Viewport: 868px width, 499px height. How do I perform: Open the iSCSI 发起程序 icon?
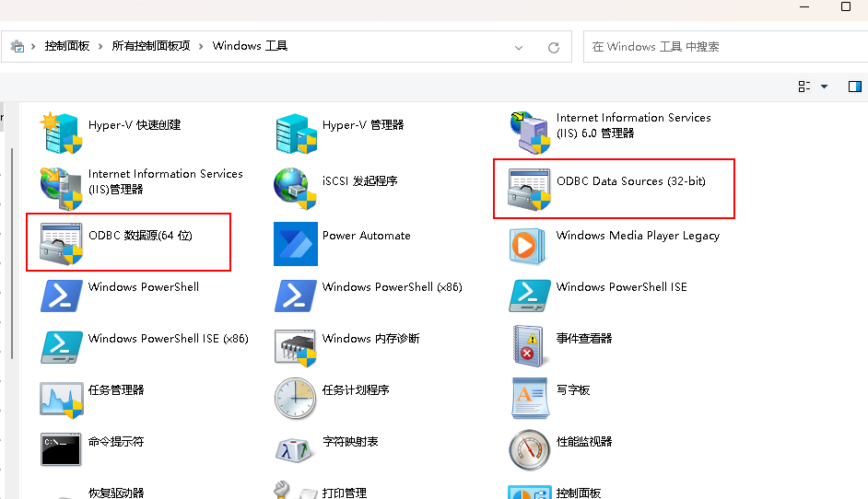pos(296,188)
